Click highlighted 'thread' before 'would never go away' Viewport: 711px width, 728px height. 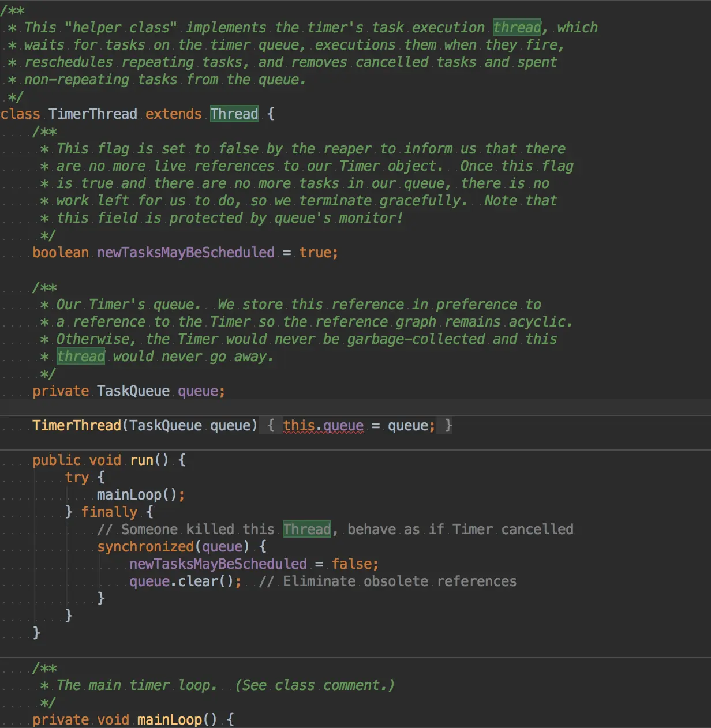tap(81, 357)
